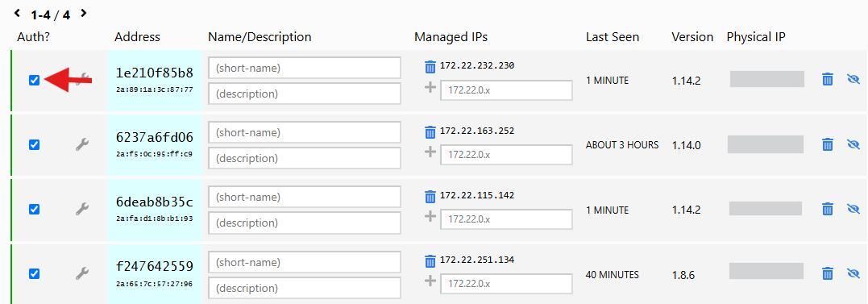The image size is (868, 304).
Task: Click member address 6237a6fd06
Action: (155, 138)
